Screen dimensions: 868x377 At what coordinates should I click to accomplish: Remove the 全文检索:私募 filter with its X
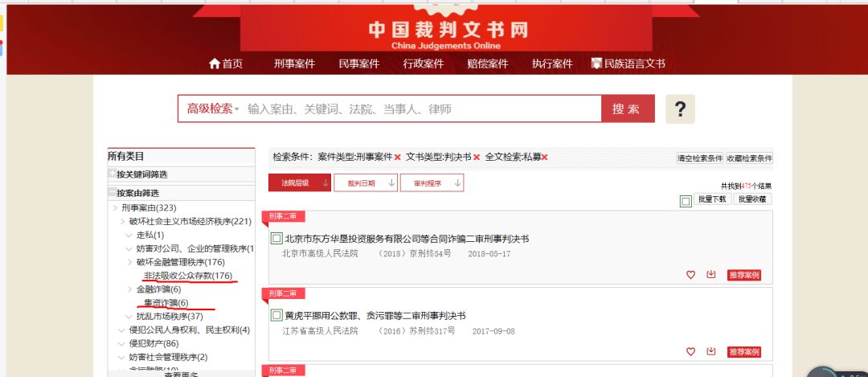point(545,158)
